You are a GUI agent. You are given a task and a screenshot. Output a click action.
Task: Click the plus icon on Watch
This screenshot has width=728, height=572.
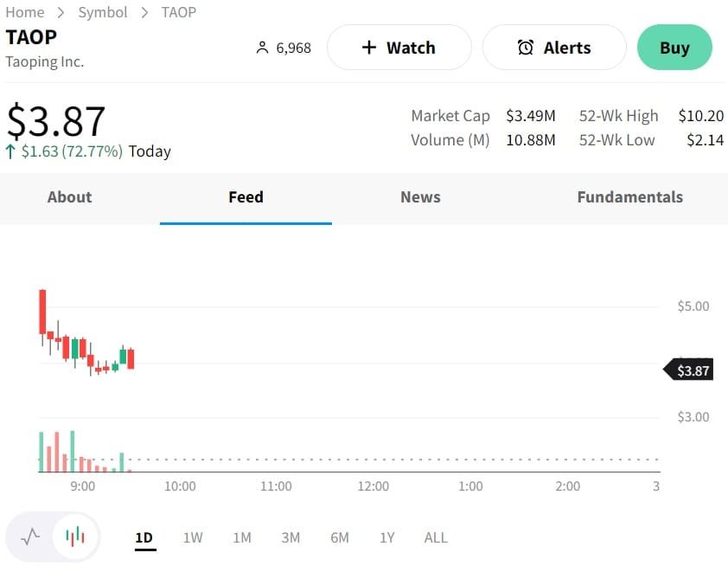point(369,48)
